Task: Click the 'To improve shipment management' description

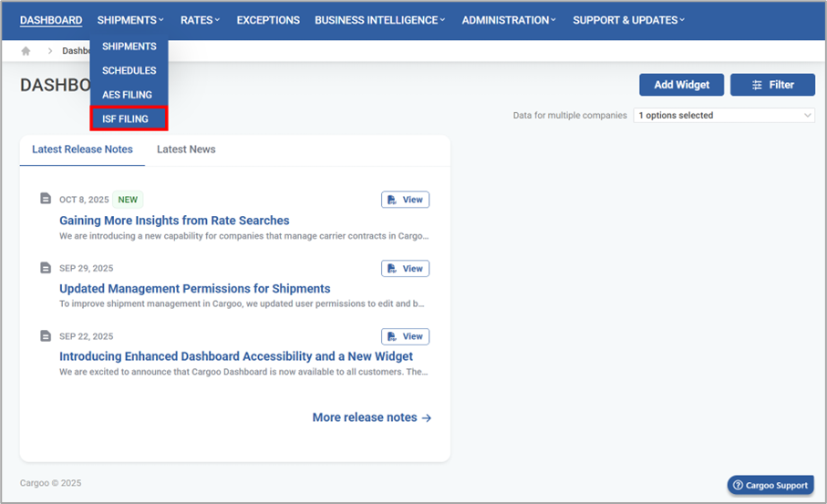Action: click(242, 303)
